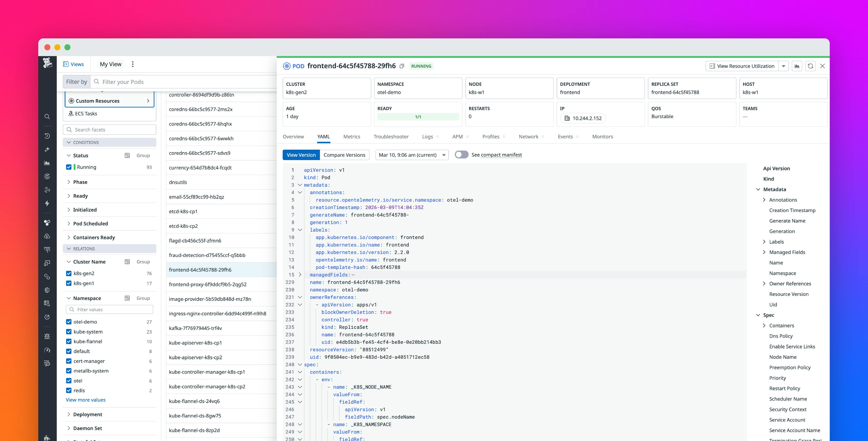The height and width of the screenshot is (441, 868).
Task: Click the hexagon cluster Infrastructure icon in sidebar
Action: 47,222
